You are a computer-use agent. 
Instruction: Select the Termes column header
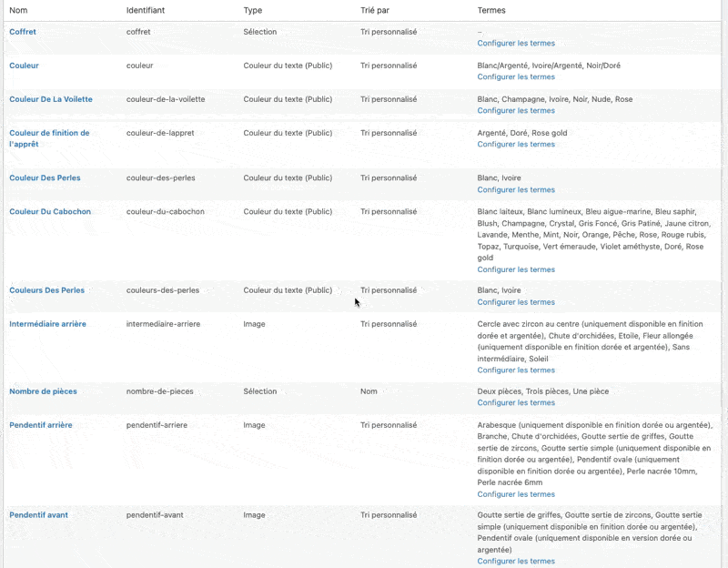coord(491,10)
